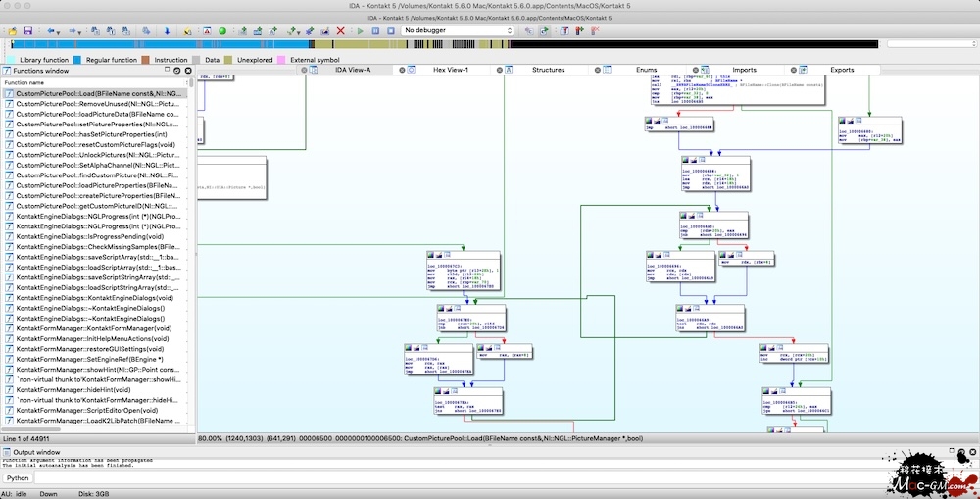Click the Regular function blue legend swatch

(77, 60)
